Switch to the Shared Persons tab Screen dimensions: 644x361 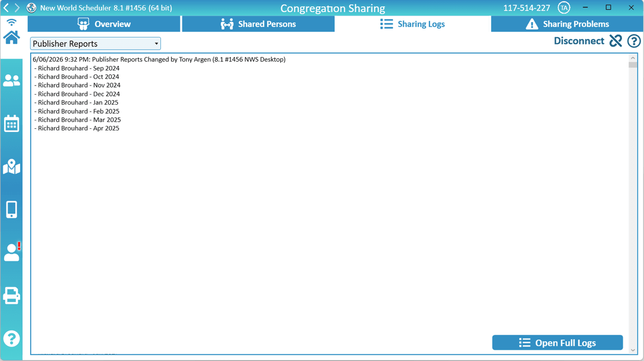258,24
